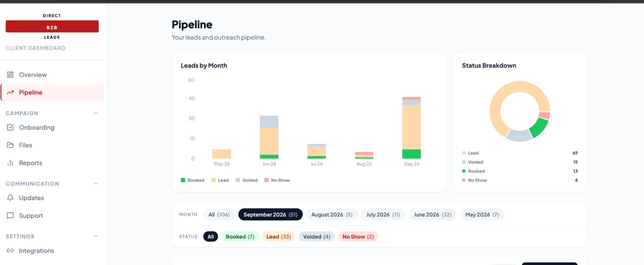The height and width of the screenshot is (265, 644).
Task: Filter by May 2026 (7)
Action: pos(482,215)
